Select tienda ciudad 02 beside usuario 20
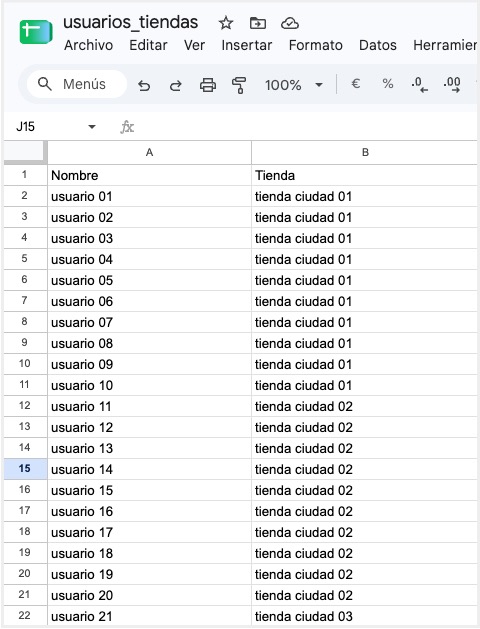480x629 pixels. [x=365, y=595]
